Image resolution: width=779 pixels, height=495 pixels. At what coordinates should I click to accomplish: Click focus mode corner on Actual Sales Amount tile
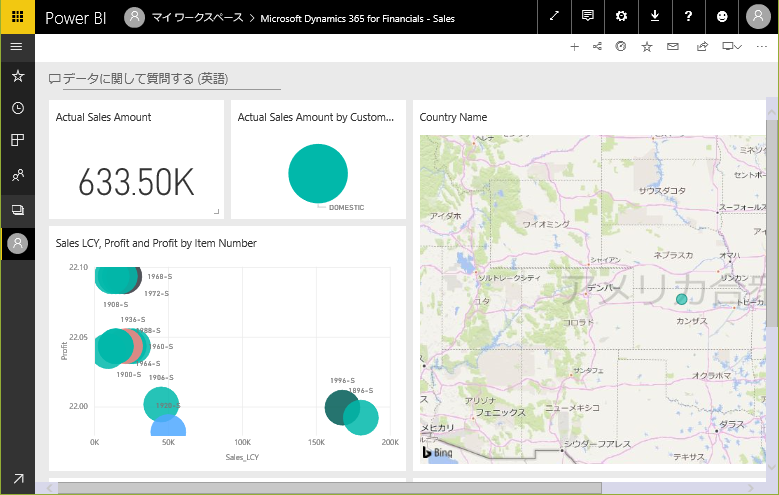(217, 212)
